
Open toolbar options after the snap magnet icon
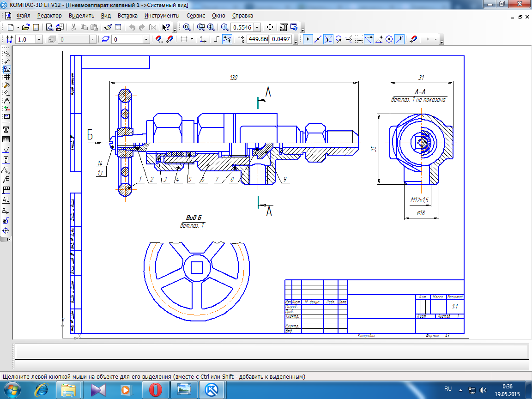[x=441, y=41]
